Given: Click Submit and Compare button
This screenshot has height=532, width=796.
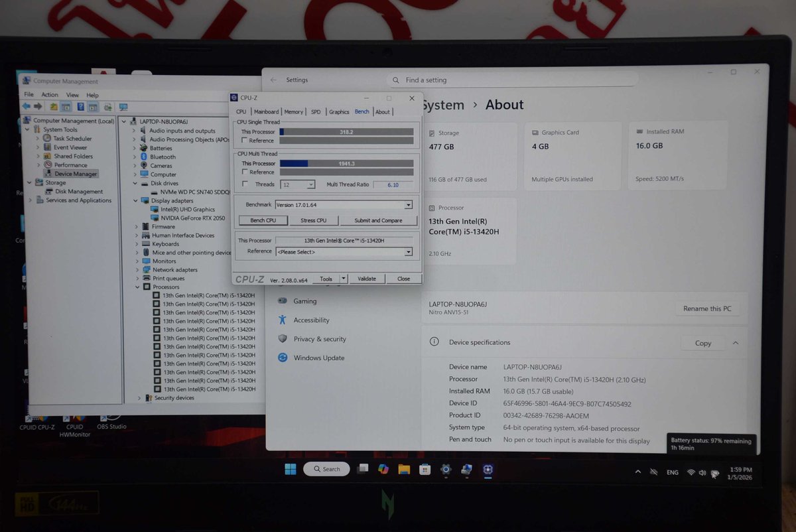Looking at the screenshot, I should click(378, 220).
